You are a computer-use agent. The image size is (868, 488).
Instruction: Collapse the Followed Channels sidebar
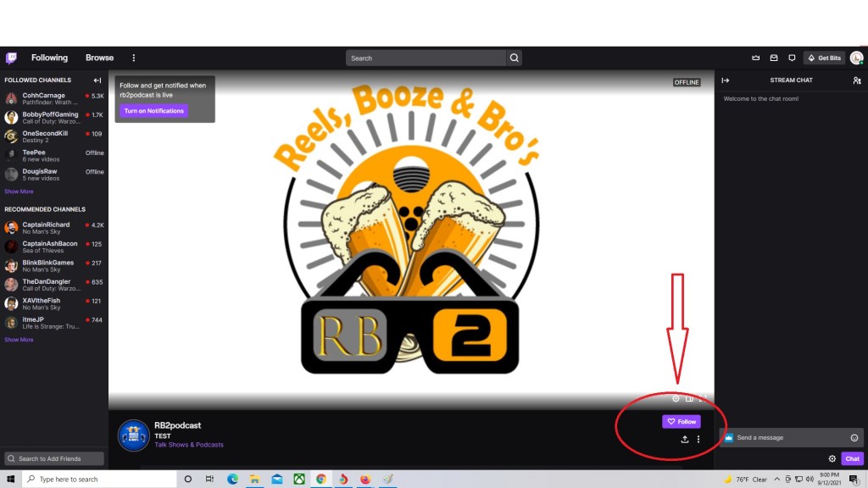[97, 80]
